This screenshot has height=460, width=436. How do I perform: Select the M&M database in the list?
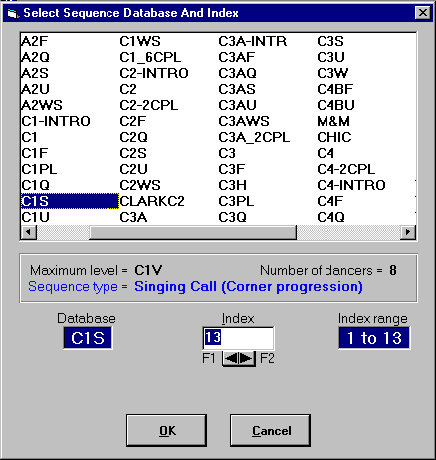pos(334,121)
